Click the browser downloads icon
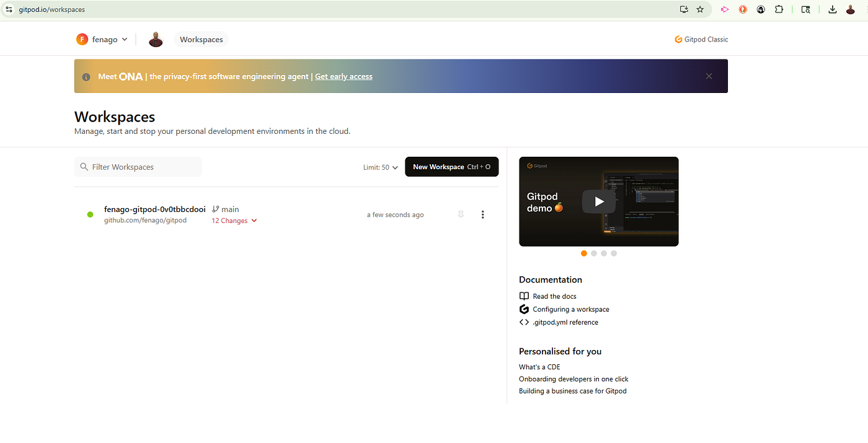 coord(833,9)
